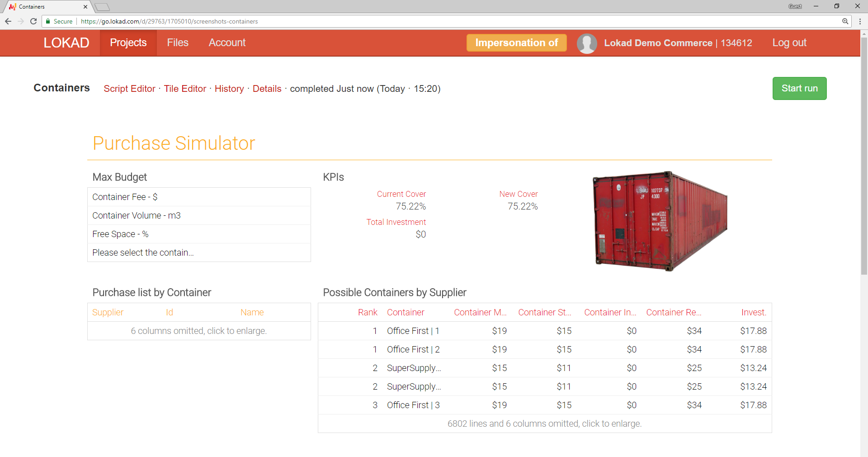The height and width of the screenshot is (457, 868).
Task: Click the red shipping container image
Action: [660, 221]
